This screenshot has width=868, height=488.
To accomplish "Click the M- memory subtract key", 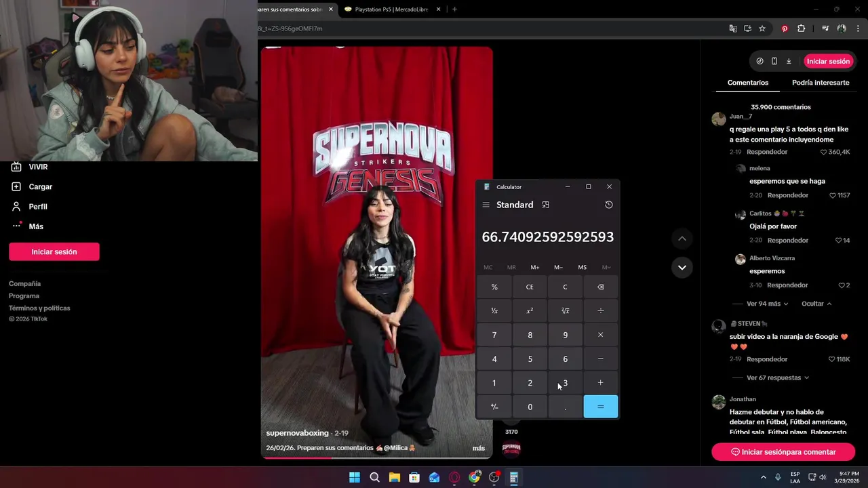I will coord(558,267).
